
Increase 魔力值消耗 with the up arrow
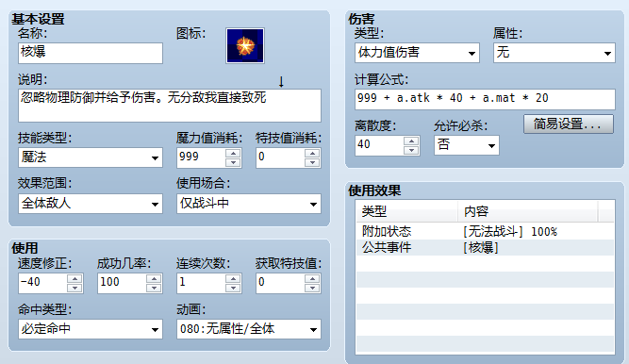tap(233, 153)
